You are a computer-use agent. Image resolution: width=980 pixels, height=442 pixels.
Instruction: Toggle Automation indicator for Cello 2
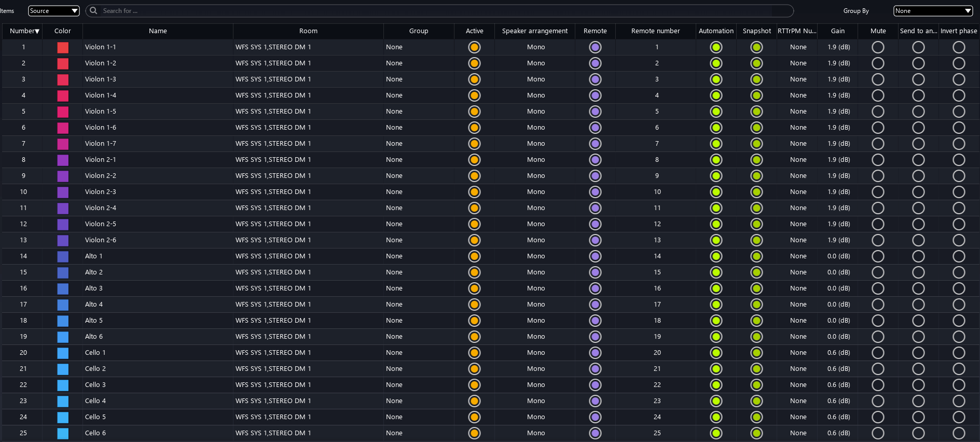(716, 369)
